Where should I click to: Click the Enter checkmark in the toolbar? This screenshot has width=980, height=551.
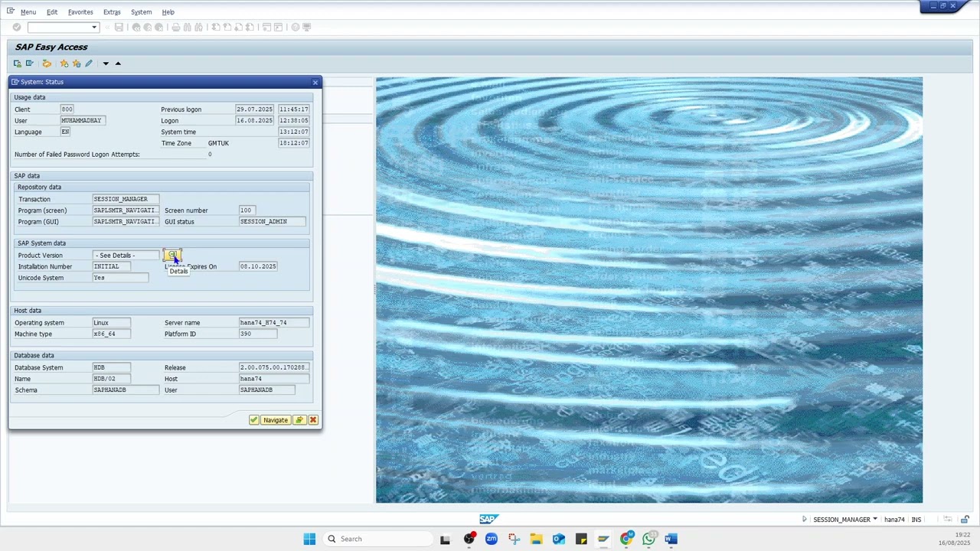click(16, 28)
